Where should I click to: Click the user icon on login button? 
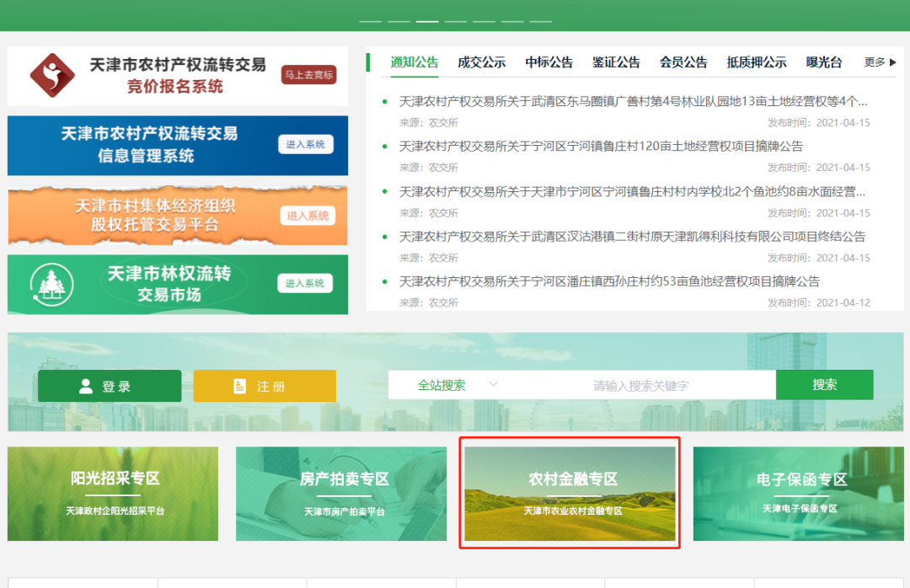[85, 386]
